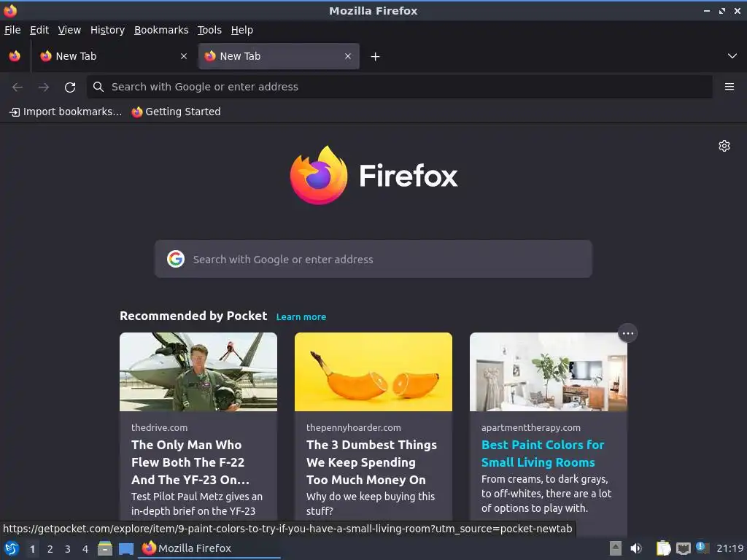The width and height of the screenshot is (747, 560).
Task: Click the Firefox icon in title bar
Action: pos(10,10)
